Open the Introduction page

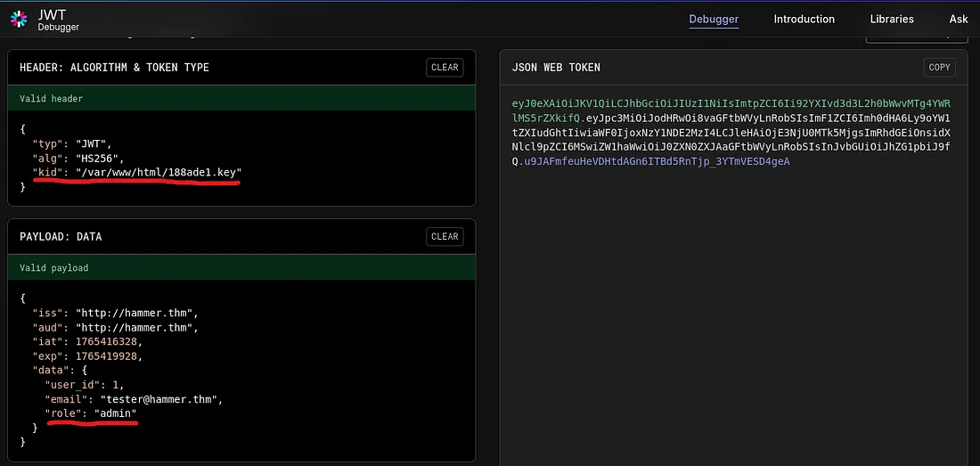tap(804, 19)
